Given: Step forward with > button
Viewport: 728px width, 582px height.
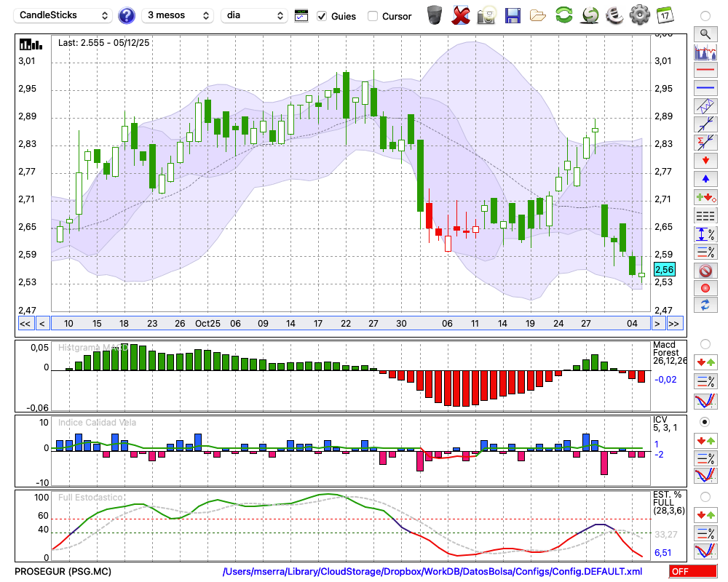Looking at the screenshot, I should (657, 324).
